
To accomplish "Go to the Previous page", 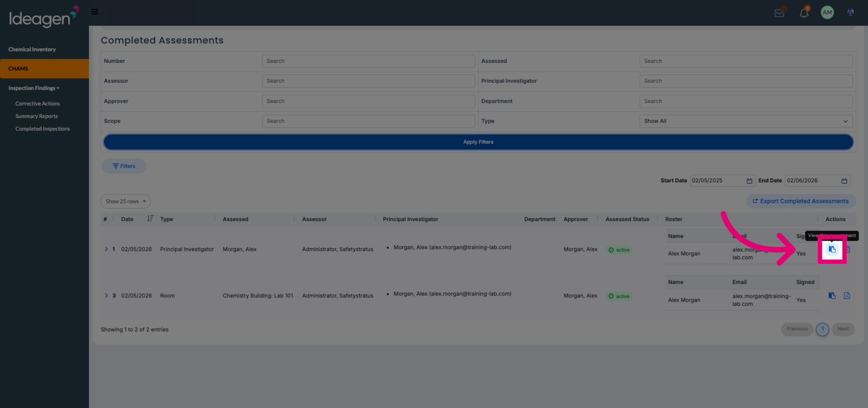I will tap(797, 329).
